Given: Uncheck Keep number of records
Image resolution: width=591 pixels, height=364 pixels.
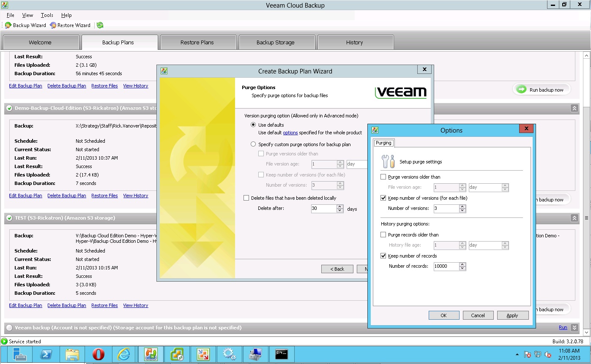Looking at the screenshot, I should (383, 256).
